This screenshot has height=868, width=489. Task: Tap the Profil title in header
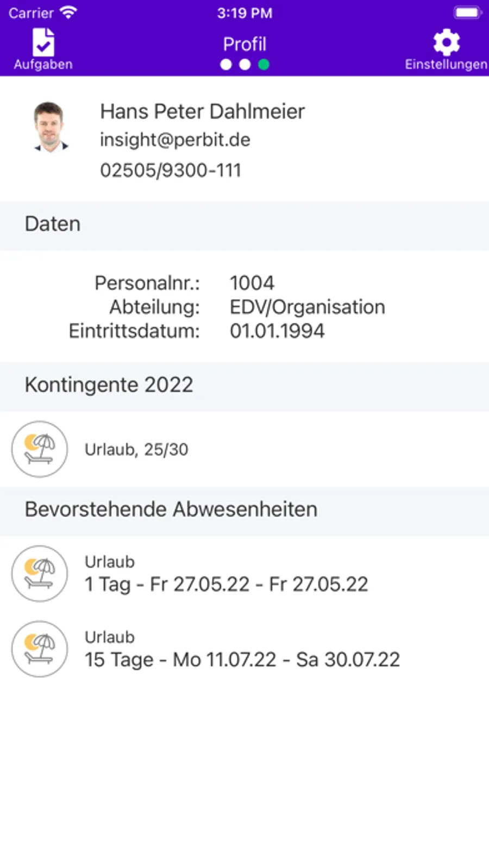[245, 44]
